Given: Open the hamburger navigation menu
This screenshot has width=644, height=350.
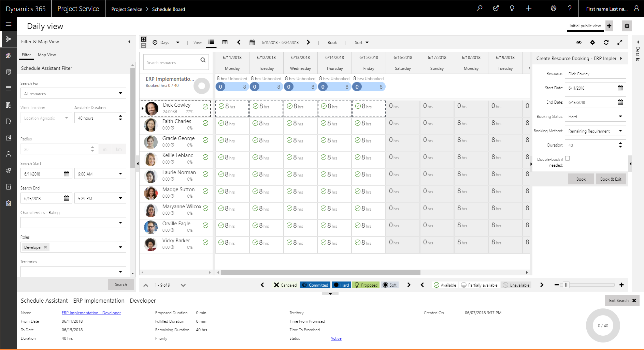Looking at the screenshot, I should [9, 24].
